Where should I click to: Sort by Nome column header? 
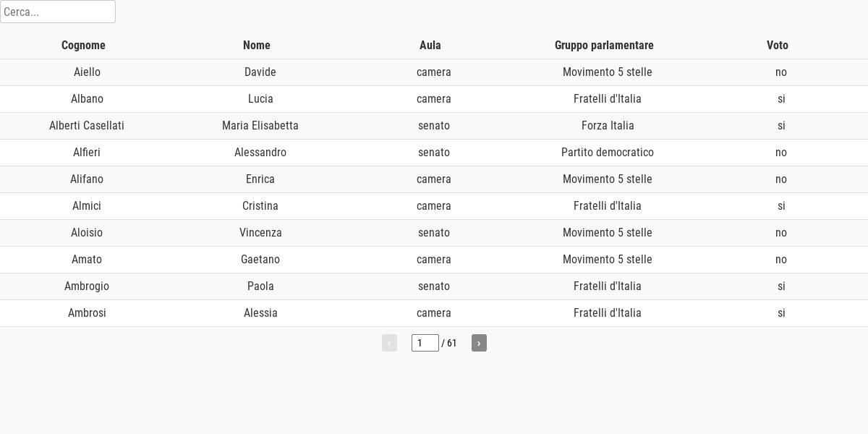coord(257,46)
